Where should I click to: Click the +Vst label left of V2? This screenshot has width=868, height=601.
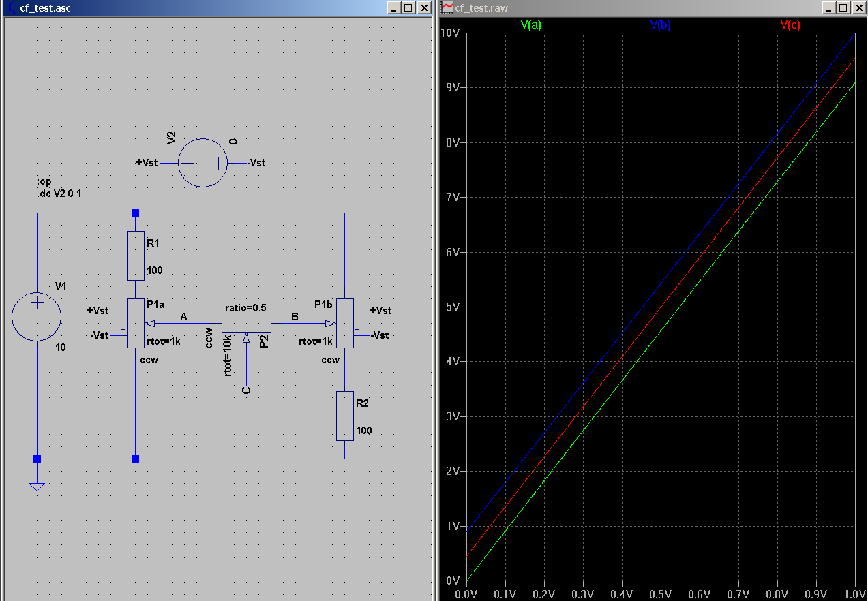pyautogui.click(x=147, y=163)
